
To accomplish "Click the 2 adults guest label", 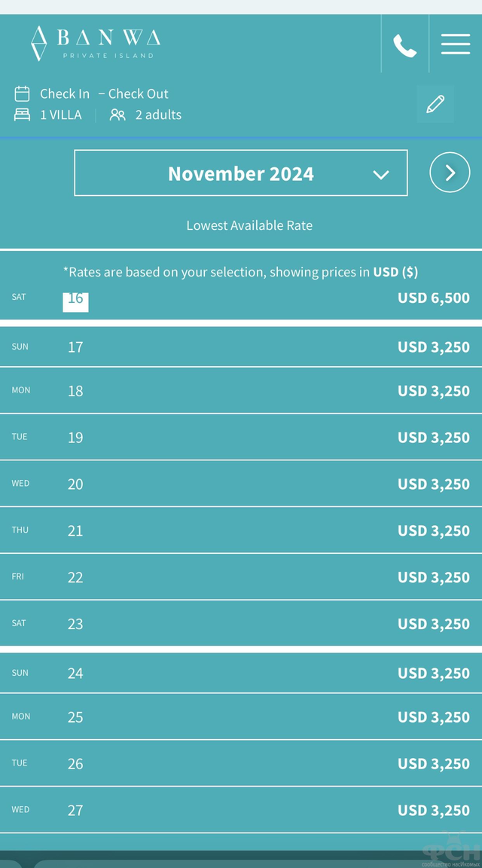I will (x=158, y=115).
